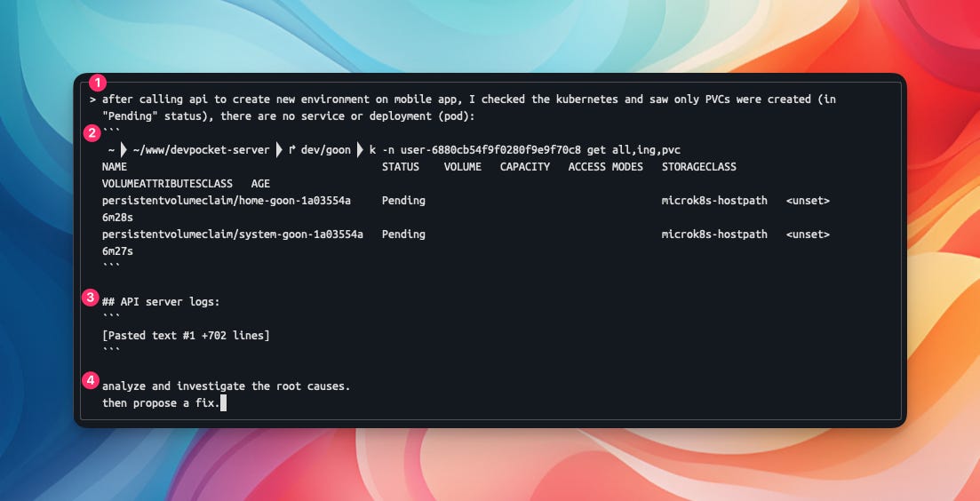The width and height of the screenshot is (980, 501).
Task: Click '<unset>' in the home-goon row
Action: (809, 201)
